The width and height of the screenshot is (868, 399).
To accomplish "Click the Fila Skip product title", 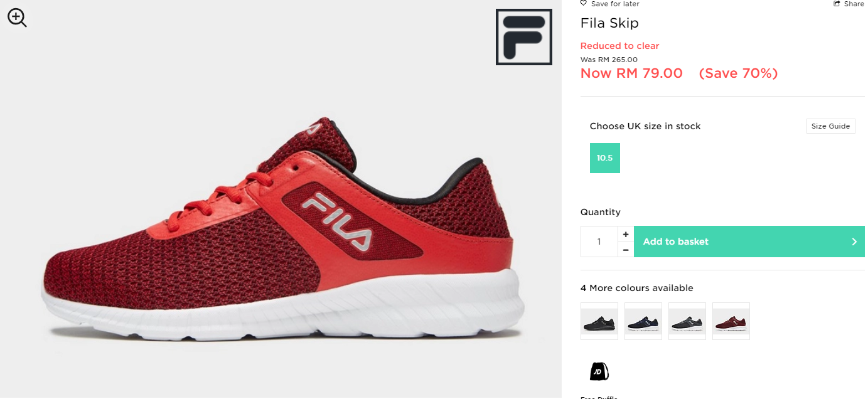I will click(x=609, y=23).
